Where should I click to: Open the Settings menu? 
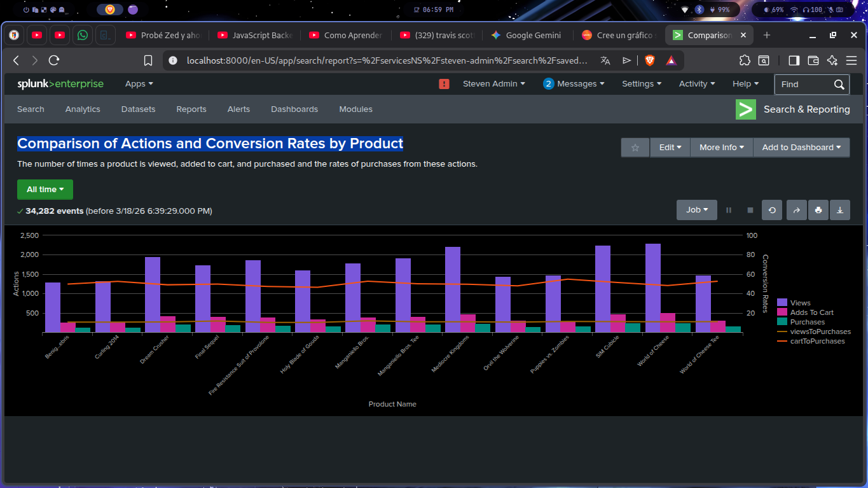coord(641,83)
